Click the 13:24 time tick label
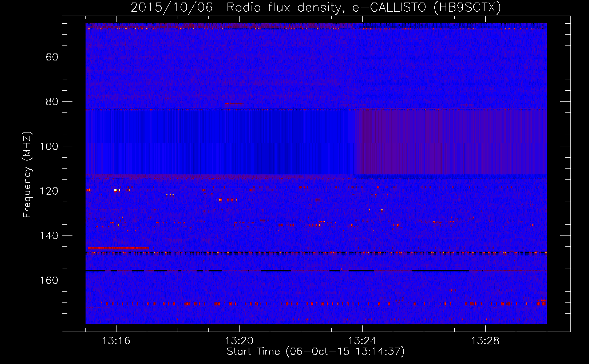The height and width of the screenshot is (364, 589). 362,341
